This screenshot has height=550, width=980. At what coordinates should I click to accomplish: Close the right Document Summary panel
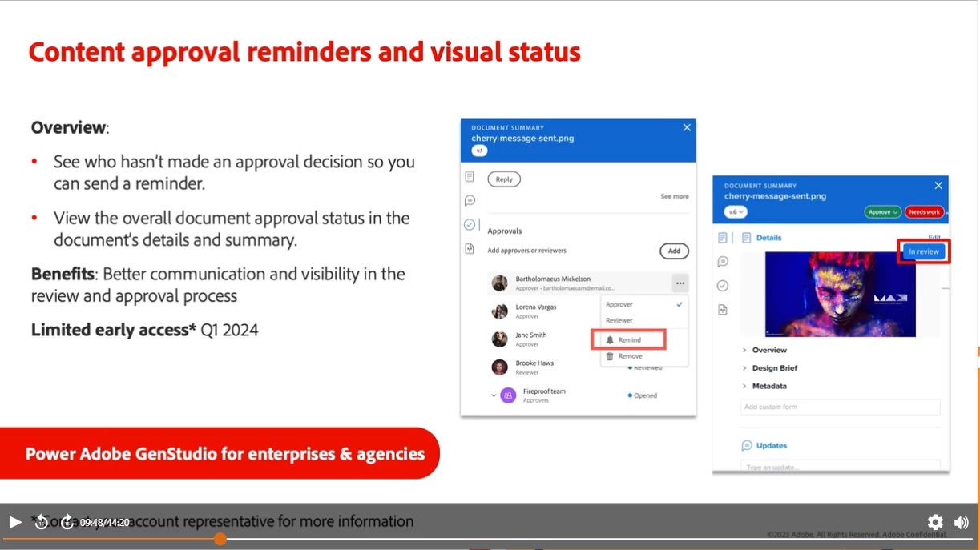point(938,185)
